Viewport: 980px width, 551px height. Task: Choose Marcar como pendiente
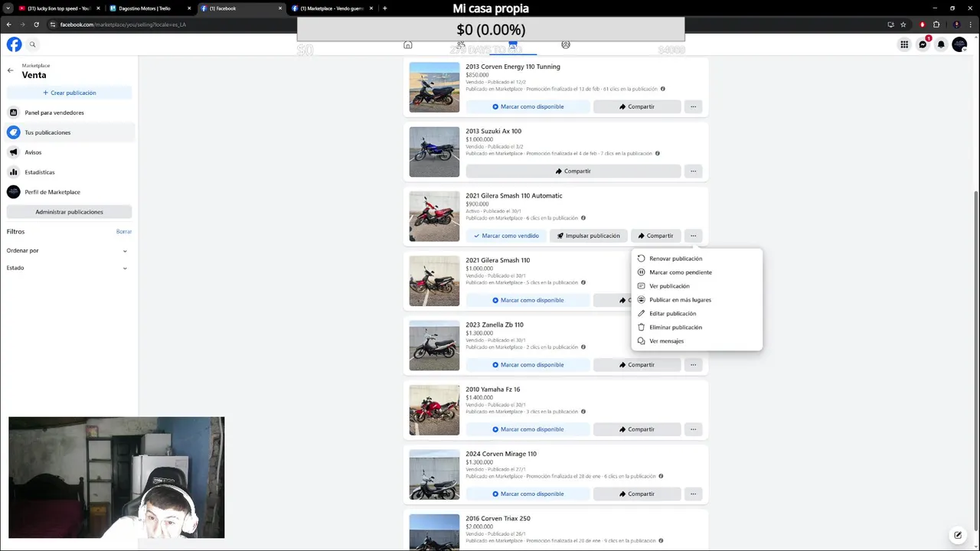pyautogui.click(x=697, y=272)
